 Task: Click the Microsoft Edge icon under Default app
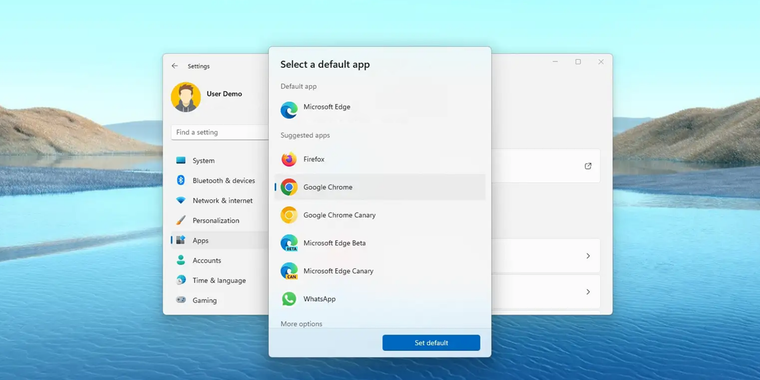289,110
